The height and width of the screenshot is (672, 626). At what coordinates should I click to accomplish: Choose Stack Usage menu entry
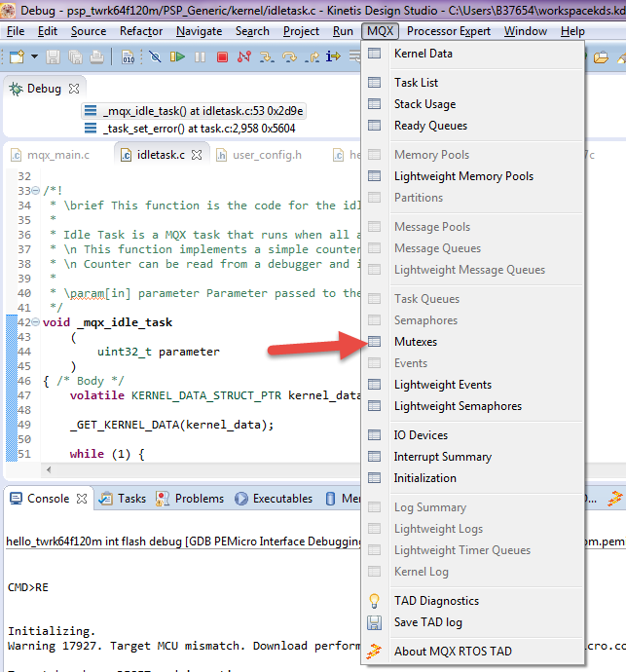coord(473,104)
